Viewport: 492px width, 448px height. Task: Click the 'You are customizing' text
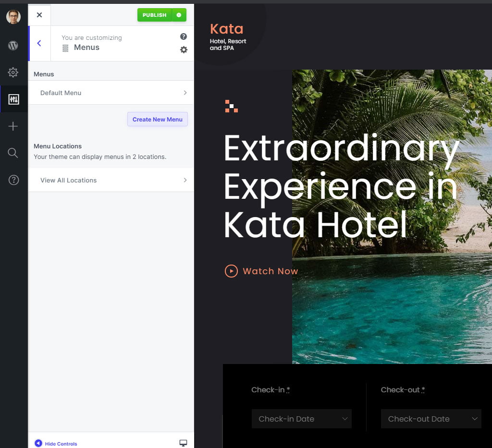point(92,37)
